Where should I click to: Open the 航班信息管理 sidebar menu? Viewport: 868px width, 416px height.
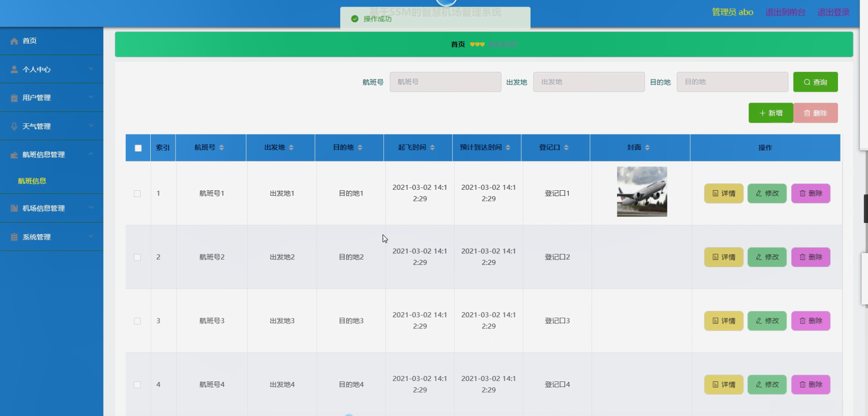click(x=52, y=155)
